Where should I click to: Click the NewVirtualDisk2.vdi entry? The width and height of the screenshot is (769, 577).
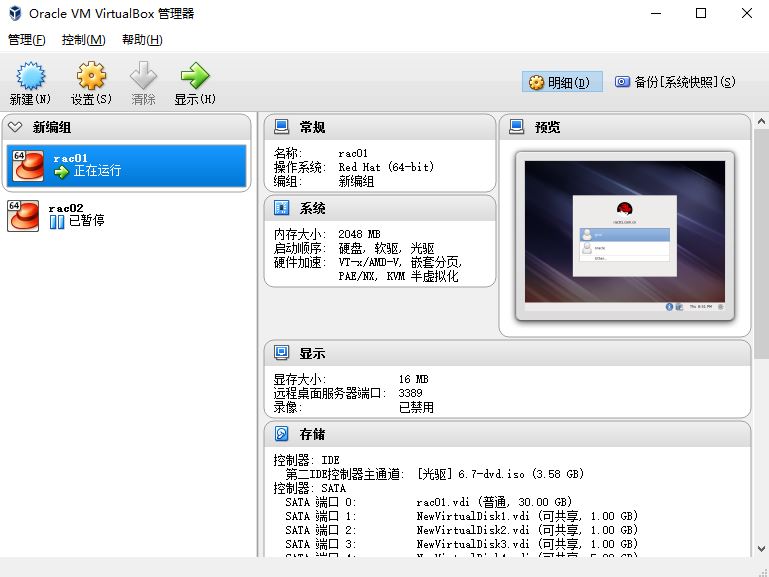tap(527, 530)
